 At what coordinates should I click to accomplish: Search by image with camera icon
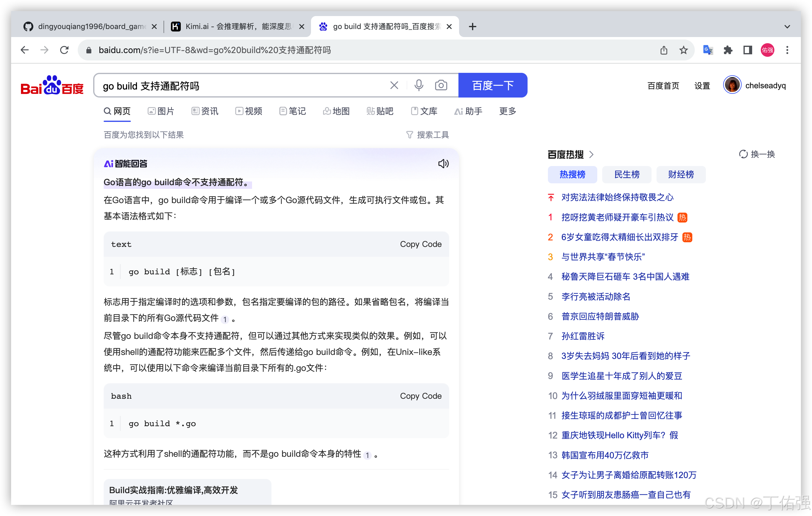pos(441,85)
